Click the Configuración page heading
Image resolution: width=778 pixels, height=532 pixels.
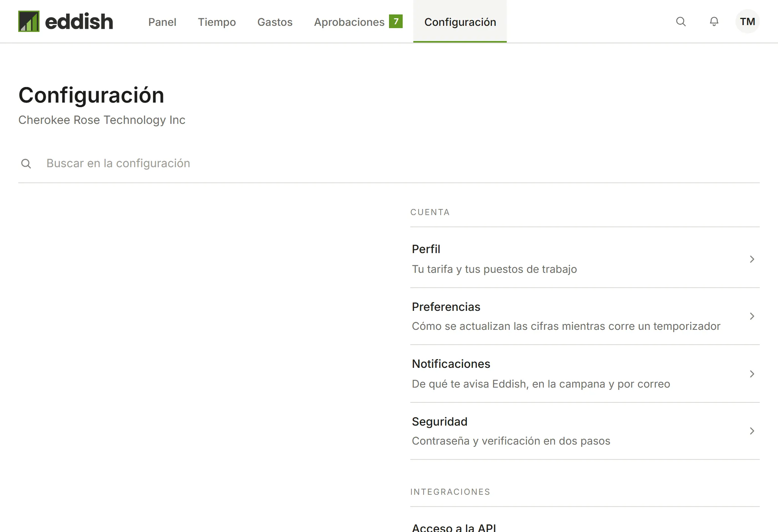[x=91, y=95]
